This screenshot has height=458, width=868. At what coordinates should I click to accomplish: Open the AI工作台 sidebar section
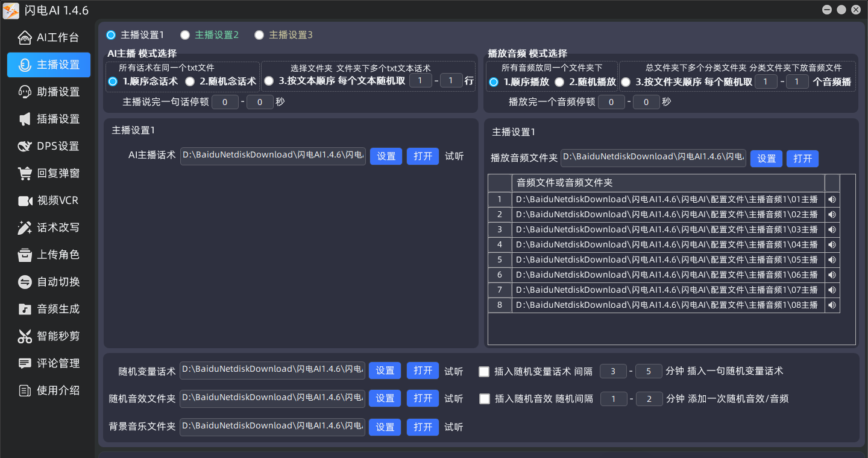click(49, 37)
